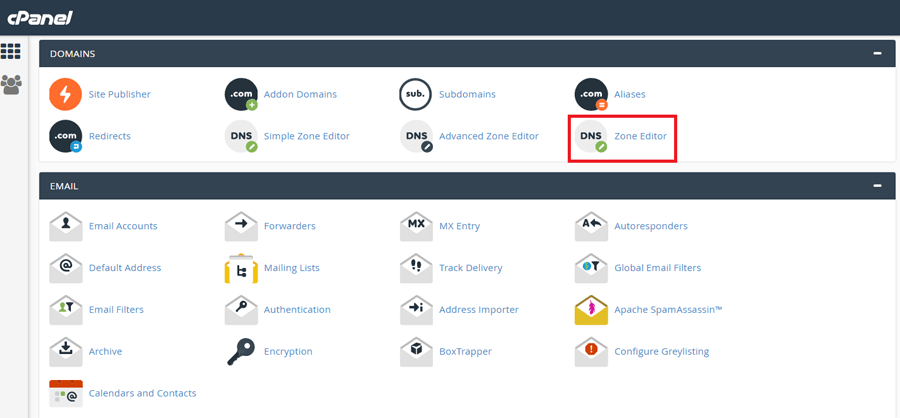Collapse the Email section
The width and height of the screenshot is (900, 418).
877,186
